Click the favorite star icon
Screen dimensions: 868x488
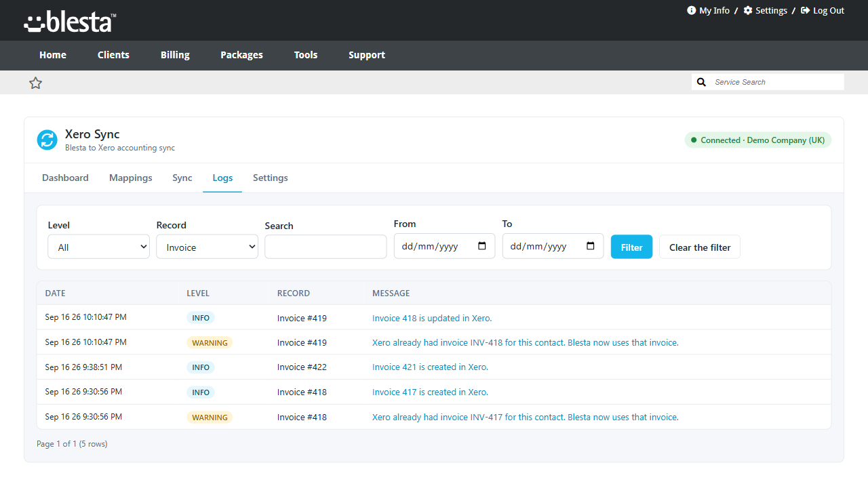(x=36, y=83)
